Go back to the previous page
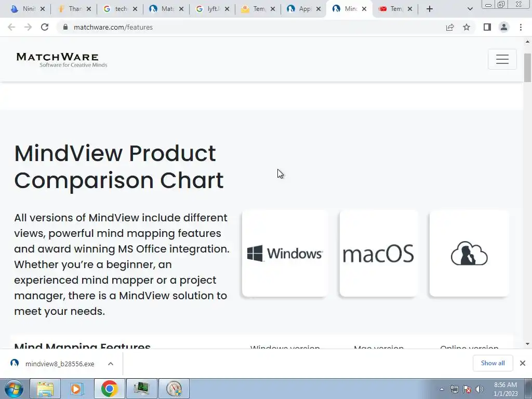Viewport: 532px width, 399px height. click(x=11, y=27)
